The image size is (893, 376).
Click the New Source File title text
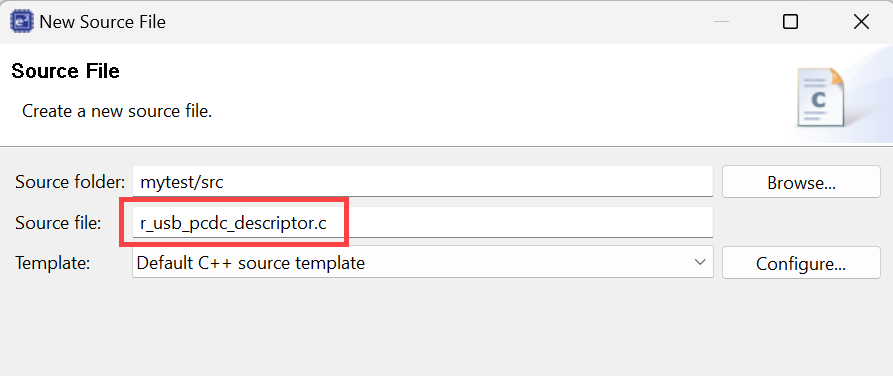103,22
